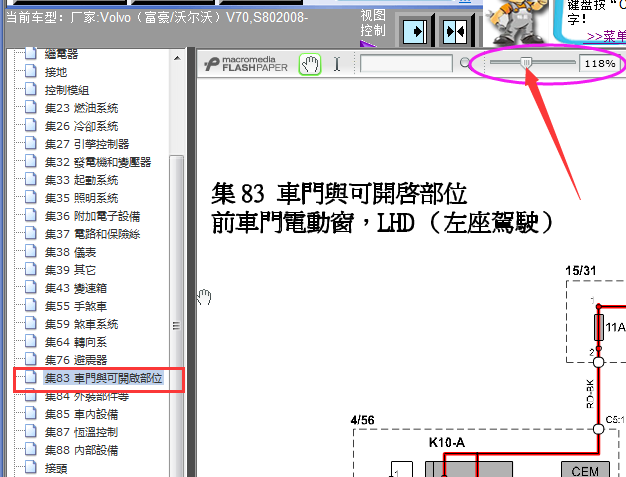Click the document icon beside 集43 變速箱
The height and width of the screenshot is (477, 626).
[x=31, y=287]
